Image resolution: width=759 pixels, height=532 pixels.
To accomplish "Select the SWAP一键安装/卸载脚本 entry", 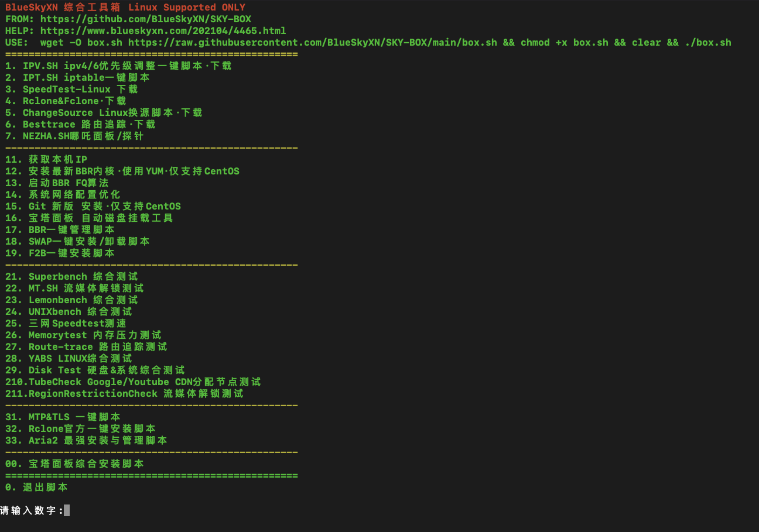I will click(77, 242).
